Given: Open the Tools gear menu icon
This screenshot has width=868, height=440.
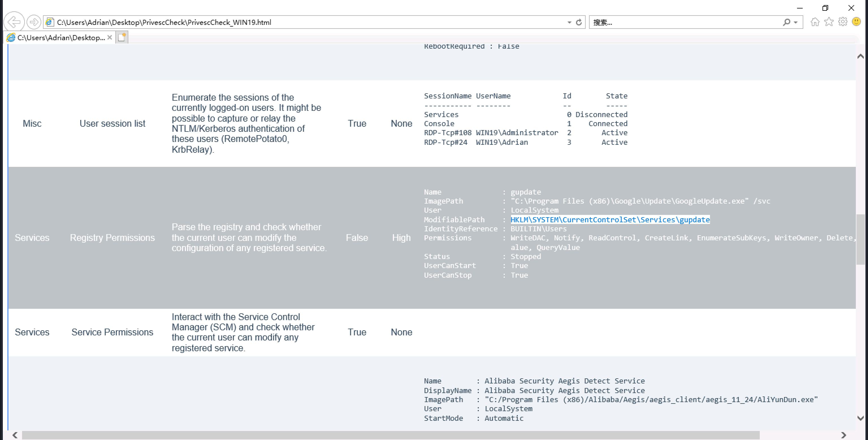Looking at the screenshot, I should tap(842, 22).
